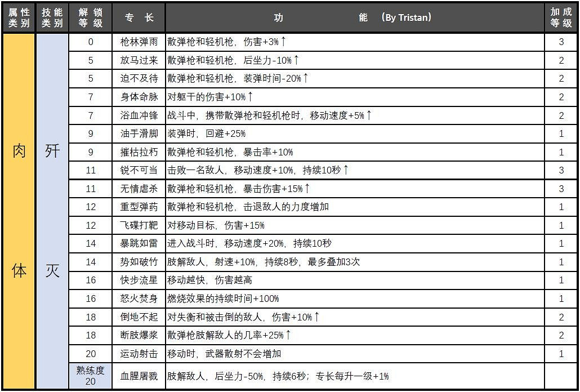
Task: Click the 身体命脉 perk cell
Action: point(138,97)
